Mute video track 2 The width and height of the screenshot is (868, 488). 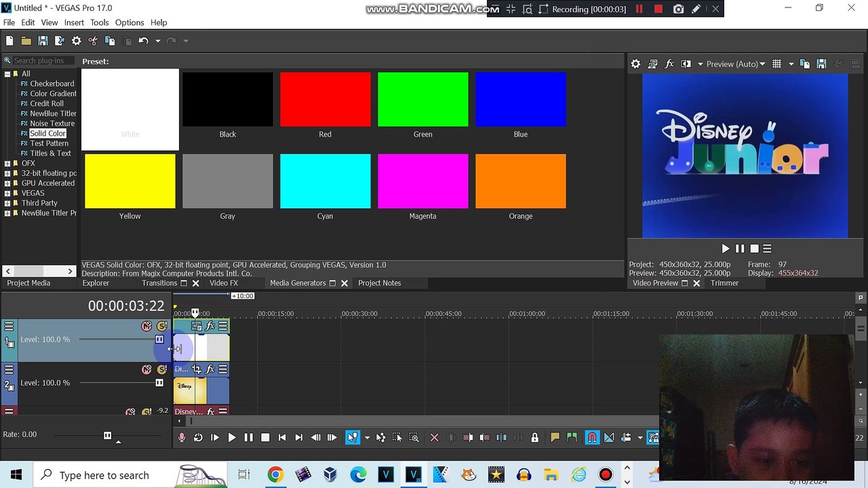click(x=146, y=369)
